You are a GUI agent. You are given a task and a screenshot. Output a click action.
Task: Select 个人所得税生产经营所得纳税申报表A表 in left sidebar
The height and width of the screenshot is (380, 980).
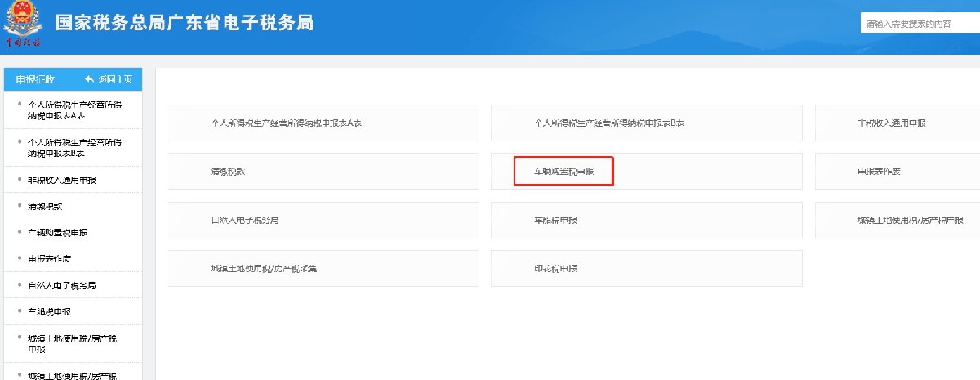(73, 110)
